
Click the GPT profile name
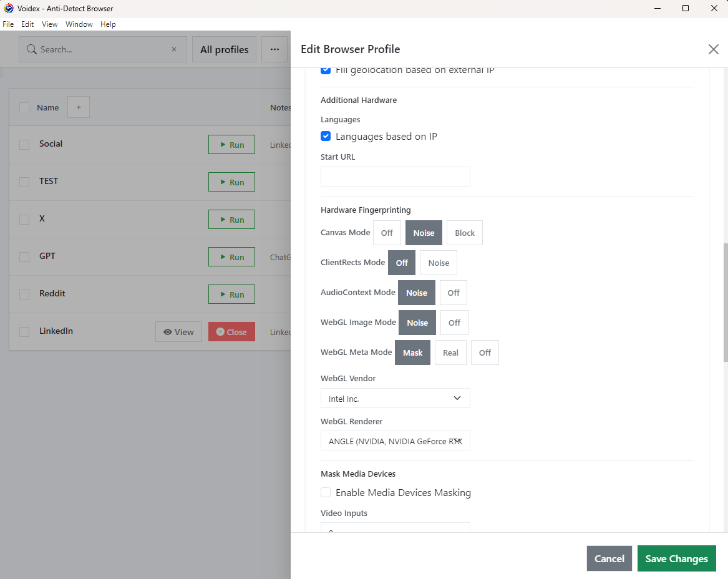pos(47,256)
